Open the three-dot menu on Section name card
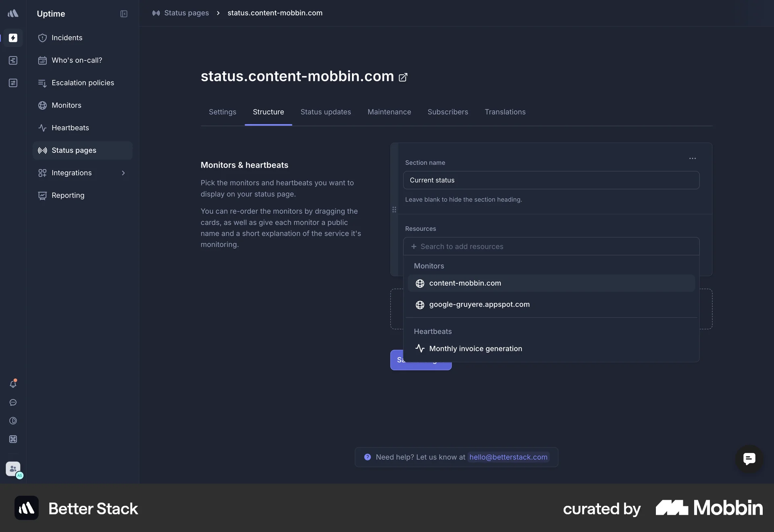774x532 pixels. pyautogui.click(x=692, y=158)
